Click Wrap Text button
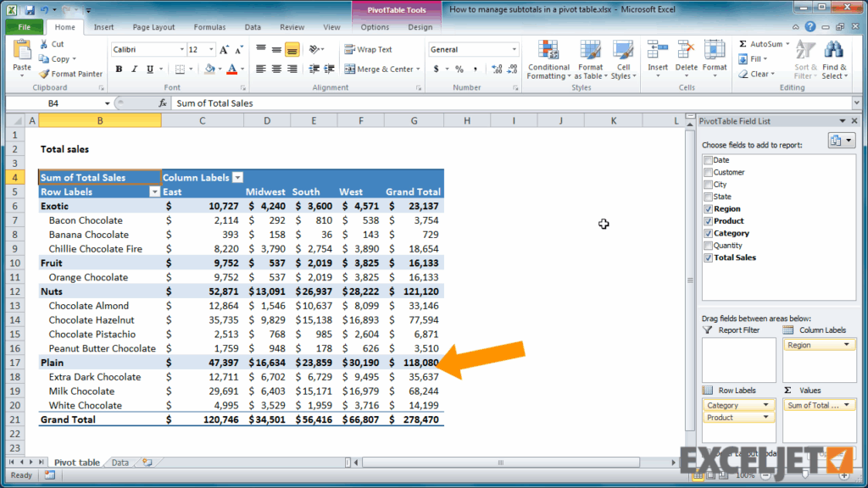The width and height of the screenshot is (868, 488). click(368, 50)
